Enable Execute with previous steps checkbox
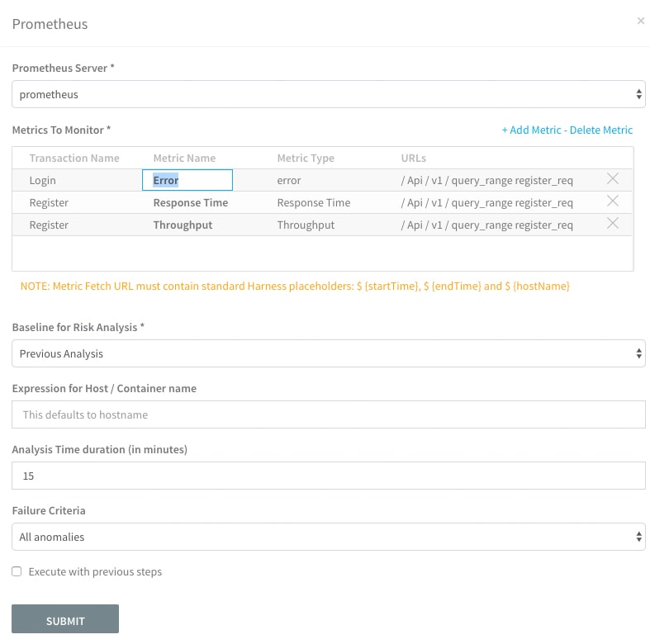Screen dimensions: 650x644 point(17,571)
